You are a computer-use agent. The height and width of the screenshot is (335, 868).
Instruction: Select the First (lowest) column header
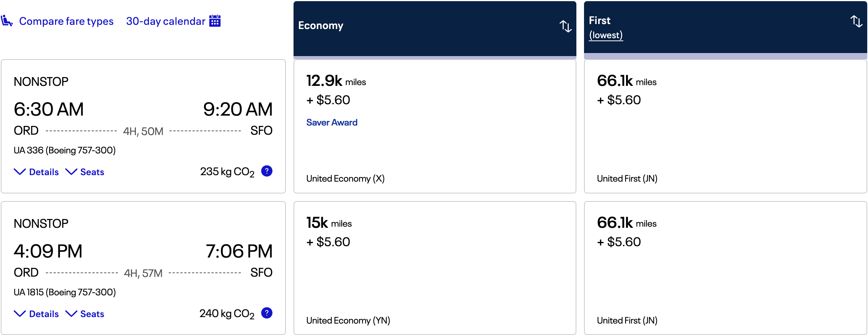725,27
